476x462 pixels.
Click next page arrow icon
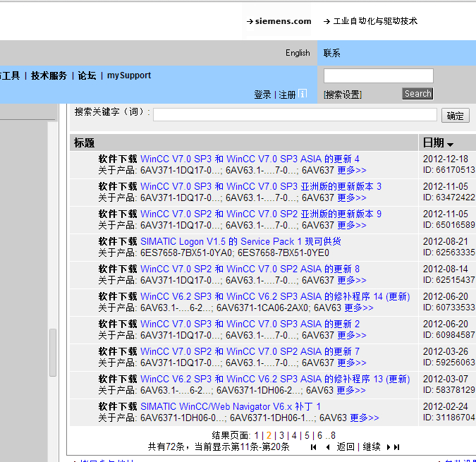point(389,447)
